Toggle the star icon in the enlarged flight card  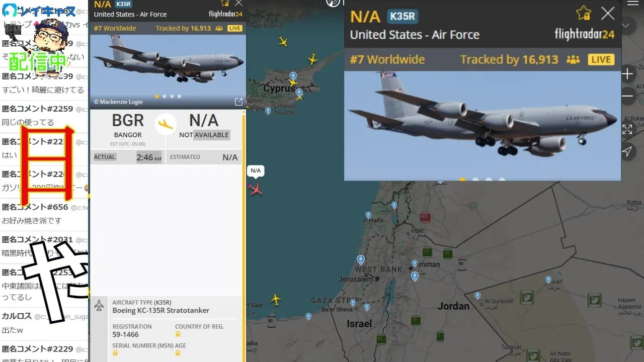584,13
